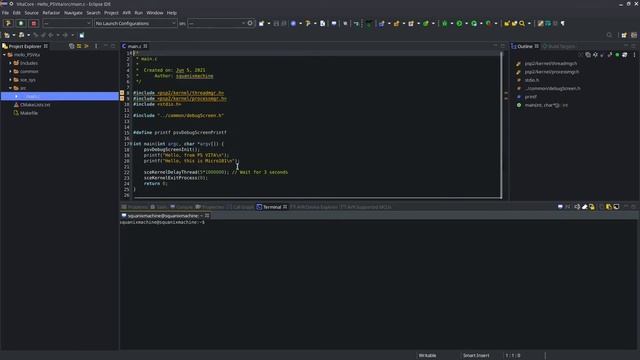Switch to the Terminal tab
The width and height of the screenshot is (640, 360).
coord(272,207)
